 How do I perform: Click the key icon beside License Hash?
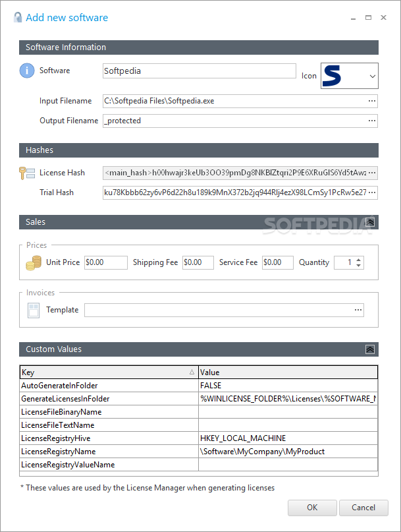[x=27, y=173]
